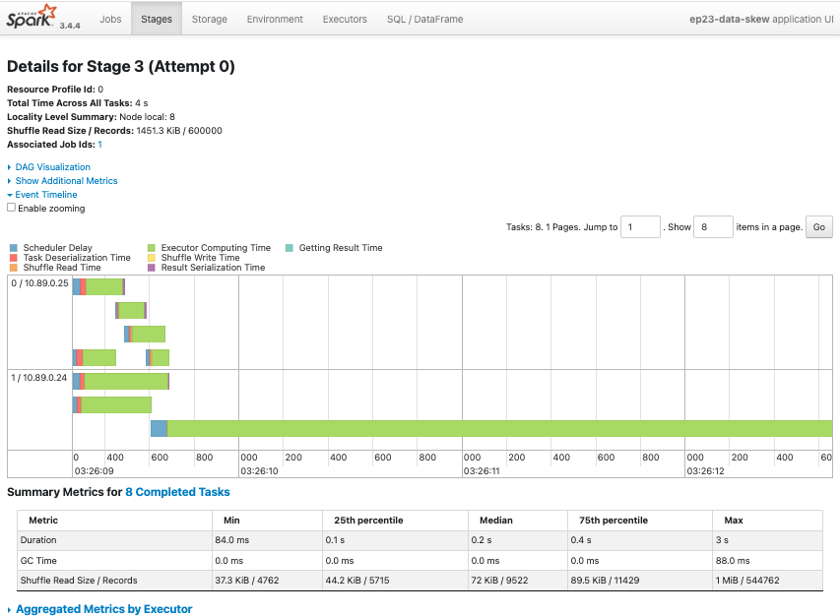Expand Show Additional Metrics
Image resolution: width=840 pixels, height=616 pixels.
tap(66, 181)
